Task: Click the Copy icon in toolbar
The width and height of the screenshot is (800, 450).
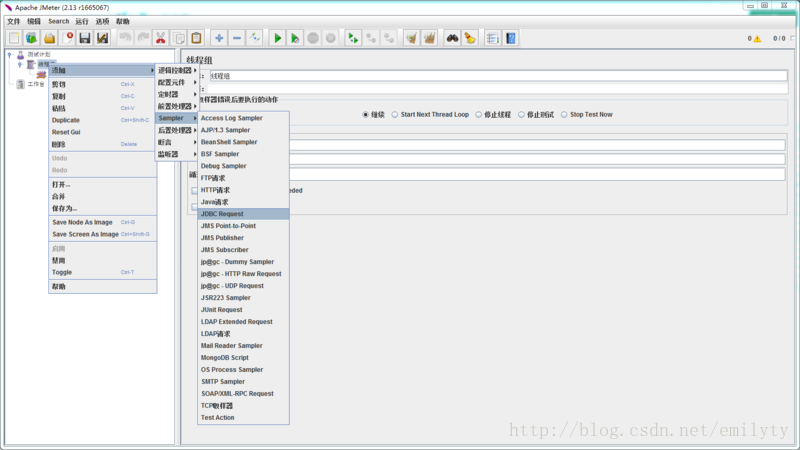Action: pyautogui.click(x=179, y=38)
